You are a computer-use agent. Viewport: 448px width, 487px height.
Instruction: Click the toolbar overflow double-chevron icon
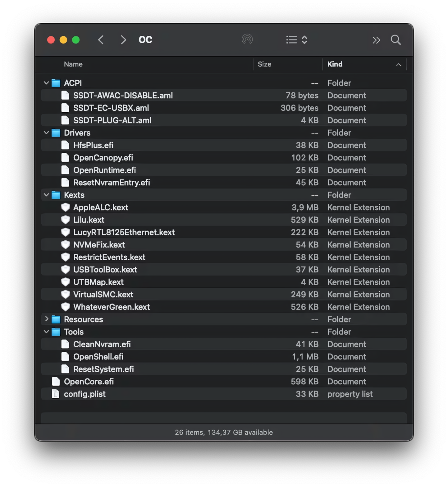376,40
